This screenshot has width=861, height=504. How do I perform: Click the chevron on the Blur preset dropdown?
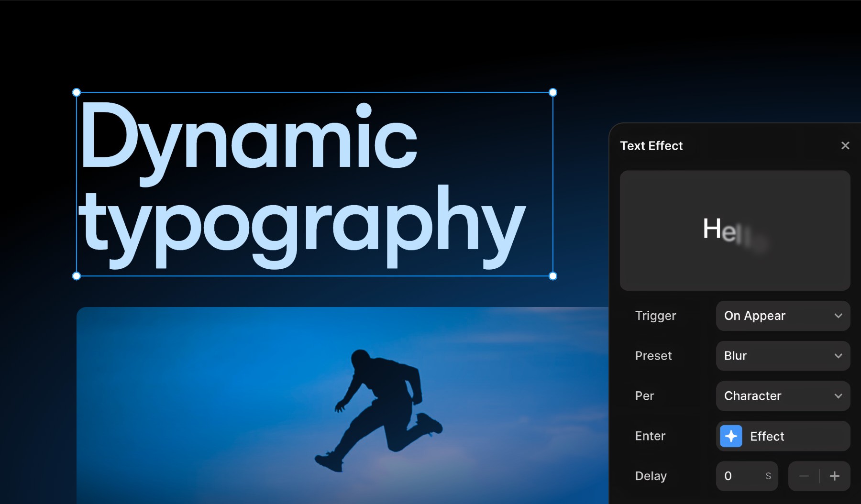[838, 356]
